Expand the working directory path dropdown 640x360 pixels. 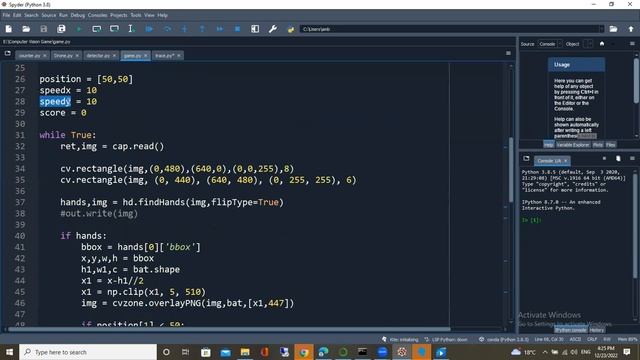point(601,29)
